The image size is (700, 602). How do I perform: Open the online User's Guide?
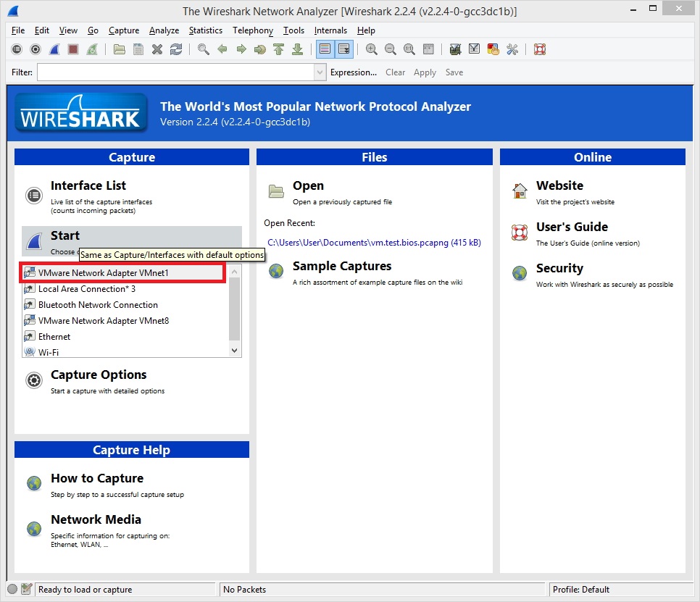[x=572, y=227]
